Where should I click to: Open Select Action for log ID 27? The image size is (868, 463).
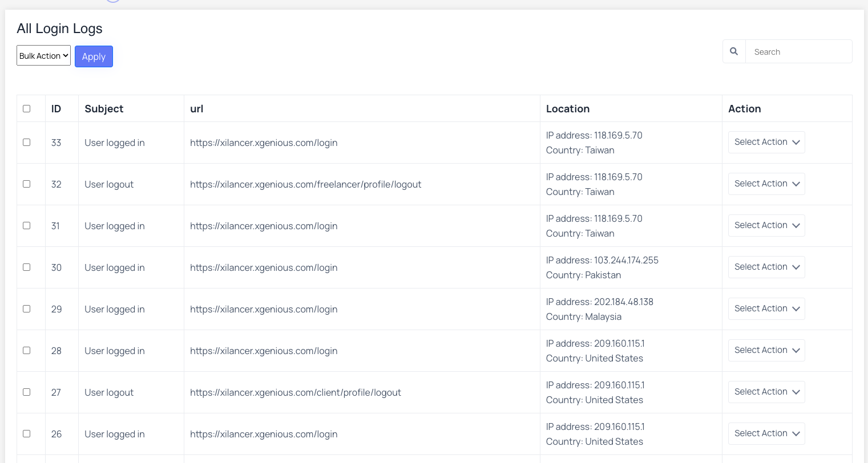pos(766,392)
